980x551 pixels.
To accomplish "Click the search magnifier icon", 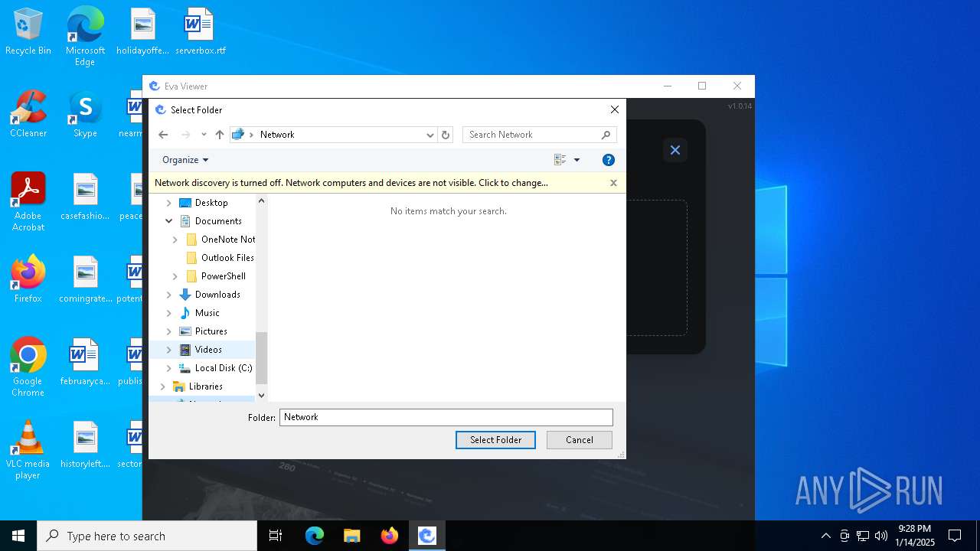I will [606, 135].
